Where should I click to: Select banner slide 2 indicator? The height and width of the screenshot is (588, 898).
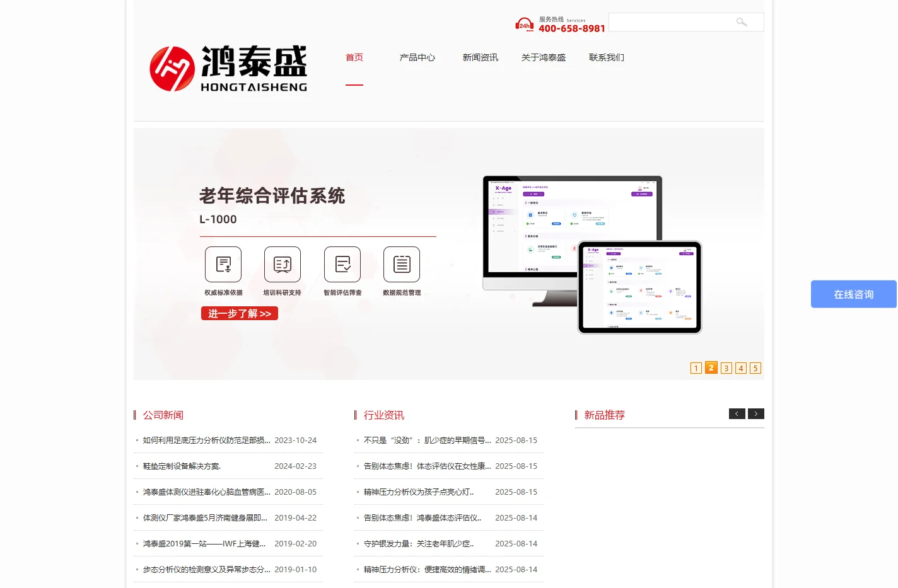[711, 367]
